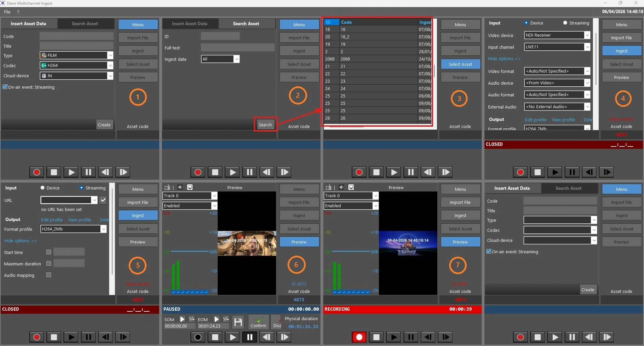Click the save floppy disk icon in channel 6
644x346 pixels.
click(x=238, y=322)
